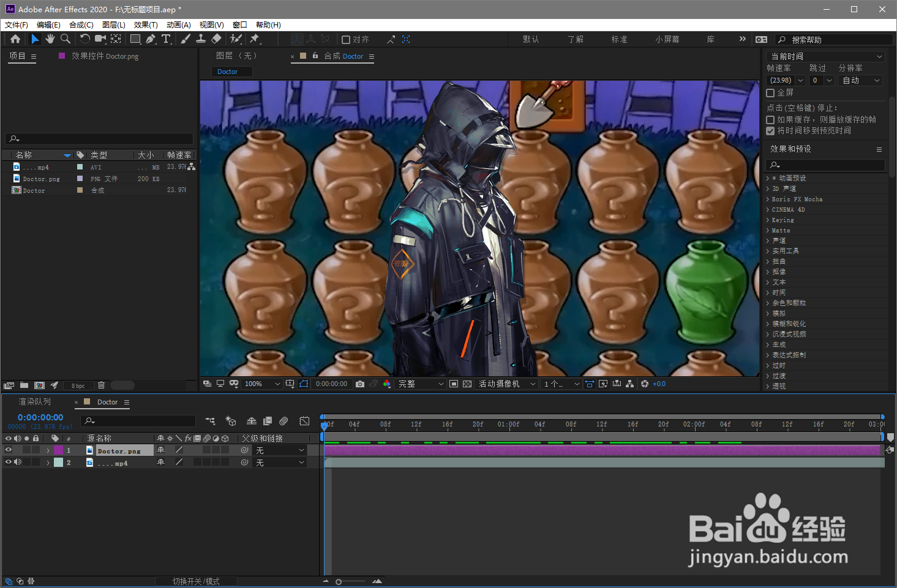The image size is (897, 588).
Task: Select the Brush tool
Action: pos(186,39)
